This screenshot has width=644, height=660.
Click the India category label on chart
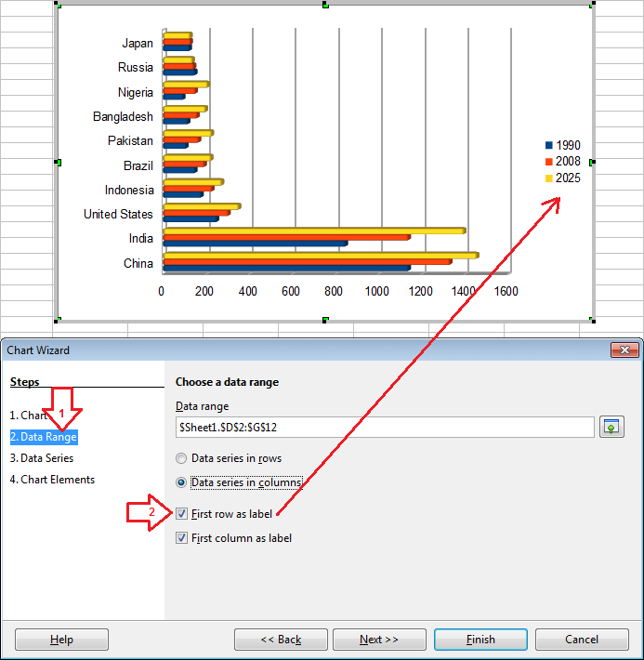tap(141, 239)
